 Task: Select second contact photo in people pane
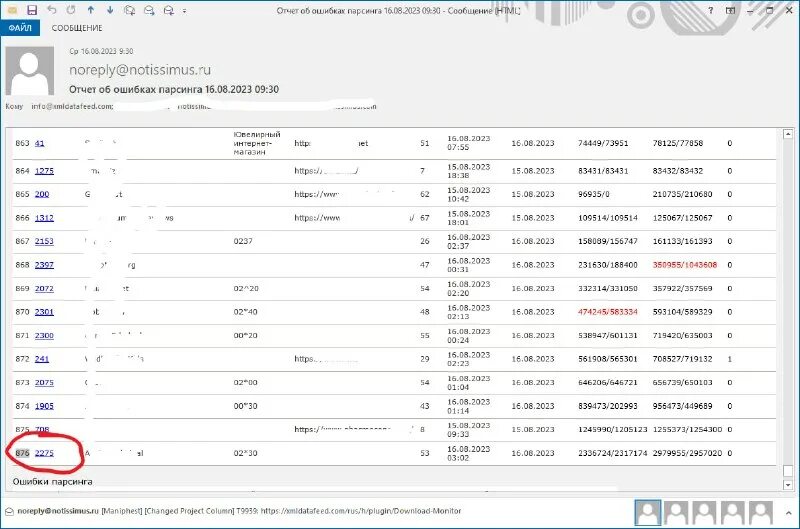676,513
